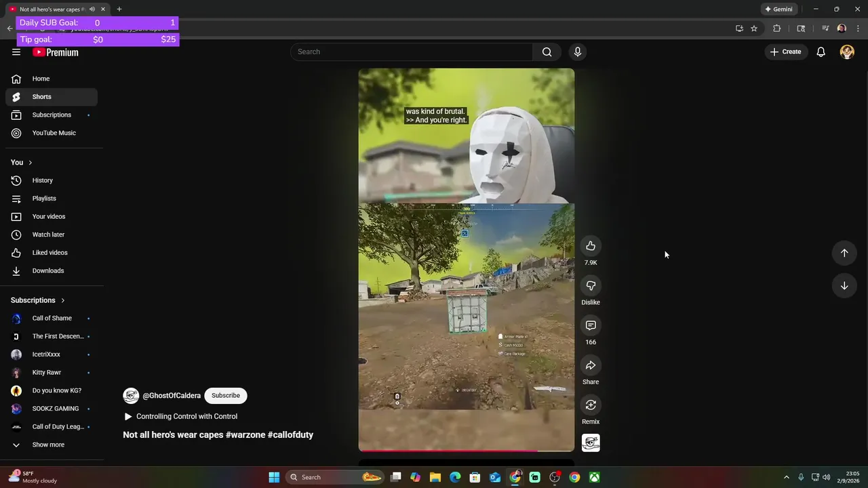Open the Chrome extensions puzzle icon
Screen dimensions: 868x488
click(777, 28)
